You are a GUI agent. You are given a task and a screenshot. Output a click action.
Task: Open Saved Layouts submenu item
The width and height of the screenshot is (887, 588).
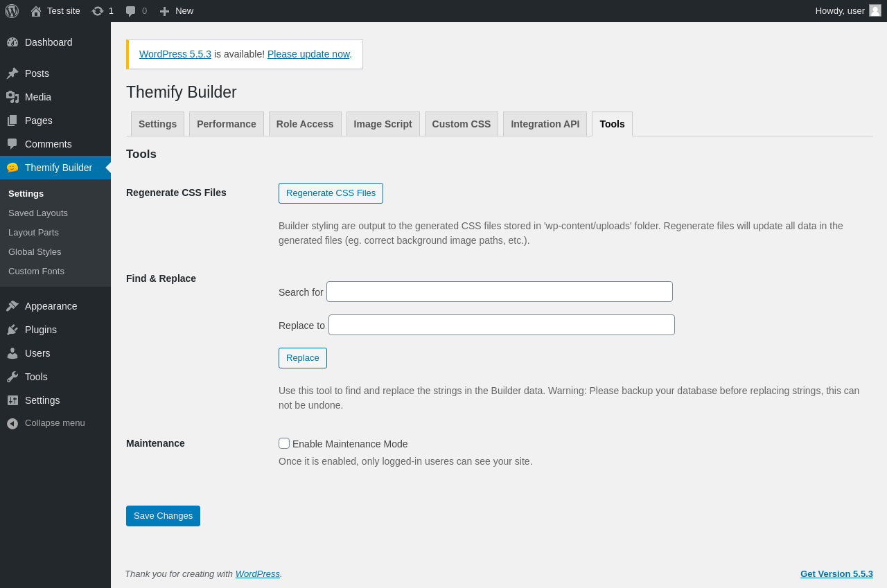tap(38, 213)
